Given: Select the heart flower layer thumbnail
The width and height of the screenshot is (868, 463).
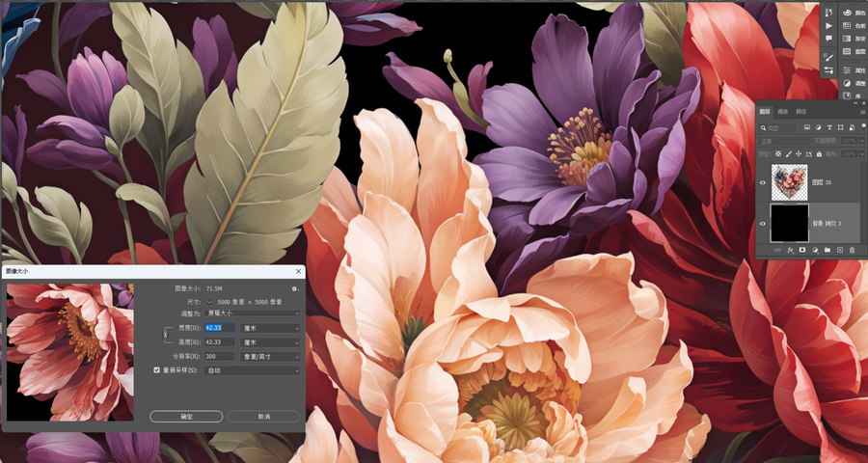Looking at the screenshot, I should (789, 181).
